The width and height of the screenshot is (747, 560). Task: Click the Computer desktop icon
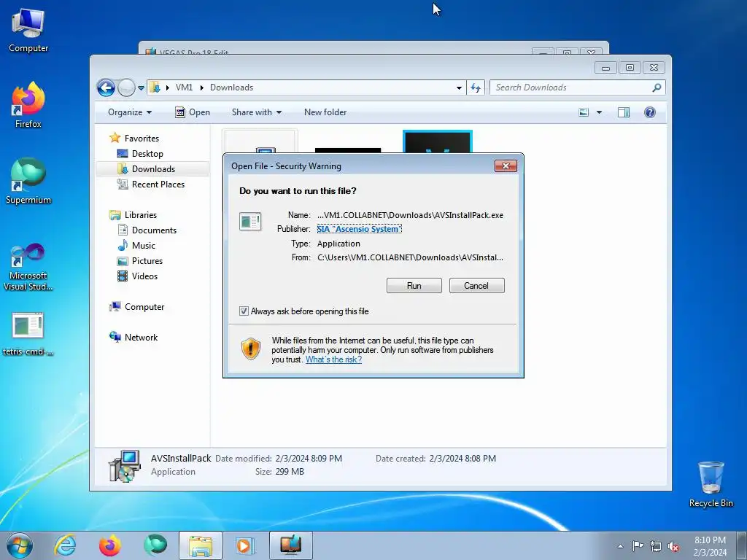coord(28,30)
